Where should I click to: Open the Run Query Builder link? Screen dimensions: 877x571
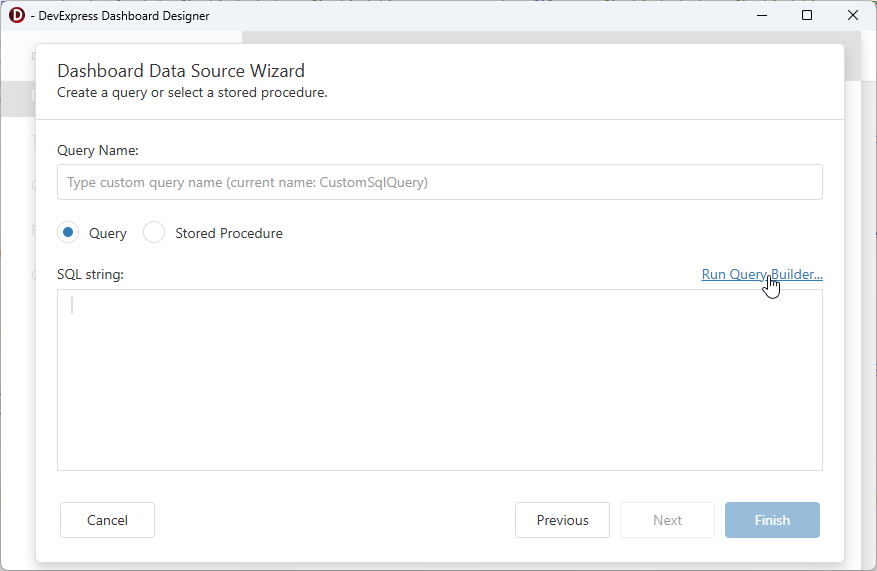[x=762, y=274]
